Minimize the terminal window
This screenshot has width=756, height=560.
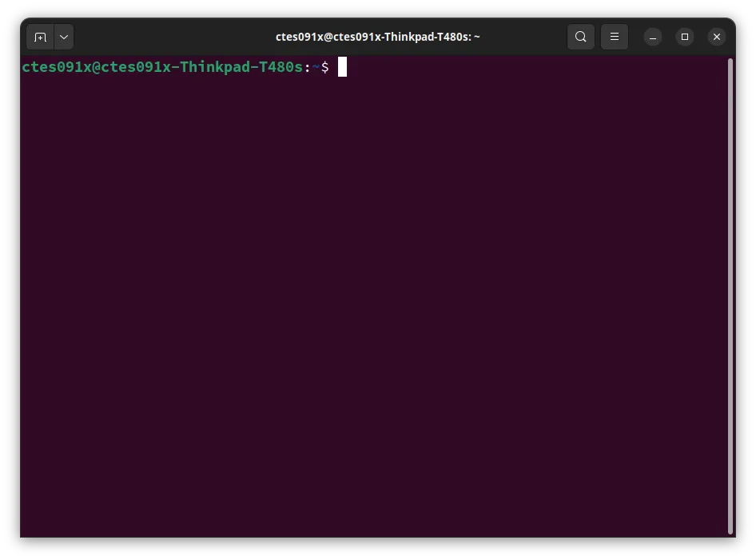click(x=653, y=37)
